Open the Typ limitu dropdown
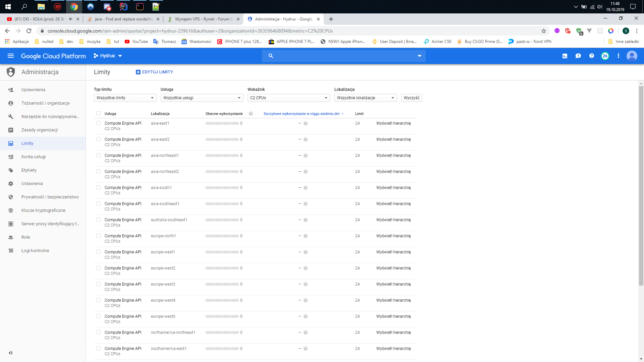 point(125,98)
